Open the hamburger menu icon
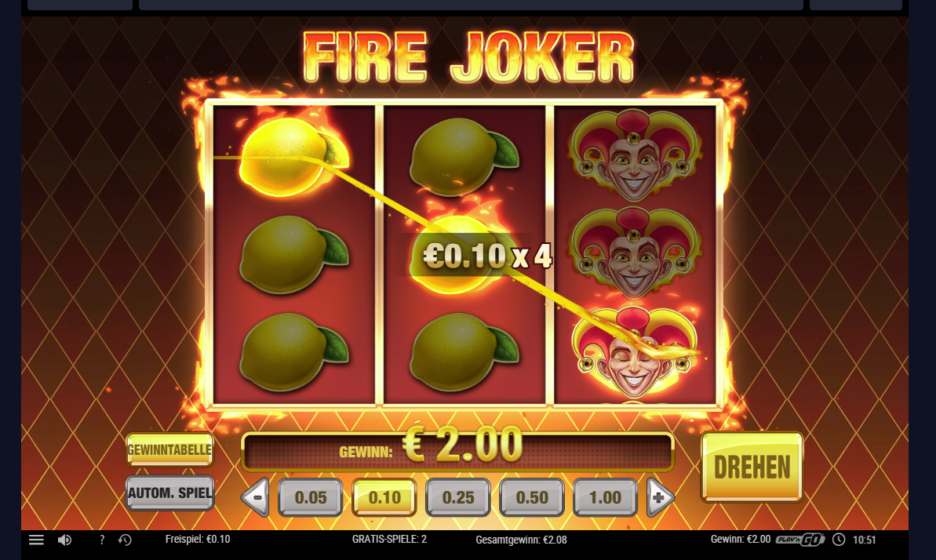Viewport: 936px width, 560px height. pyautogui.click(x=36, y=540)
